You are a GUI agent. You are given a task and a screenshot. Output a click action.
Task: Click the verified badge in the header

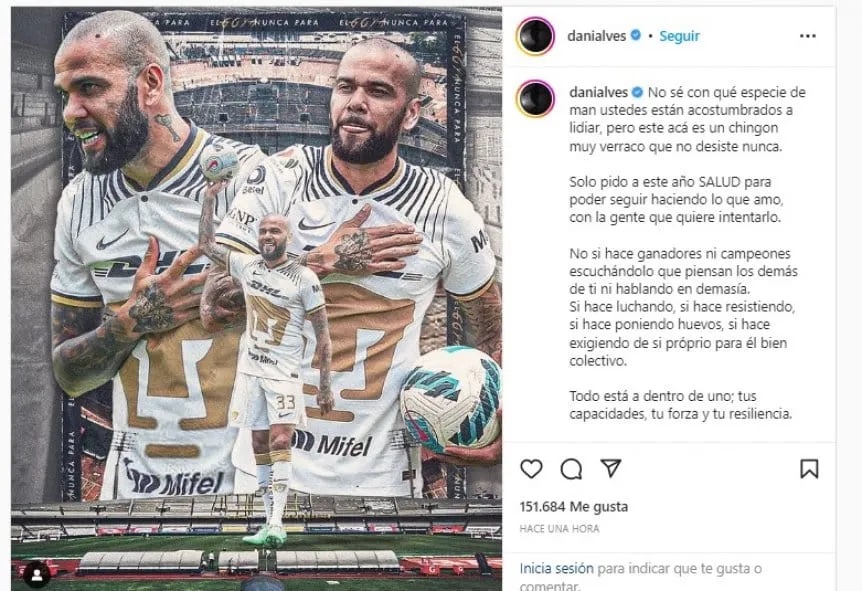click(x=636, y=35)
